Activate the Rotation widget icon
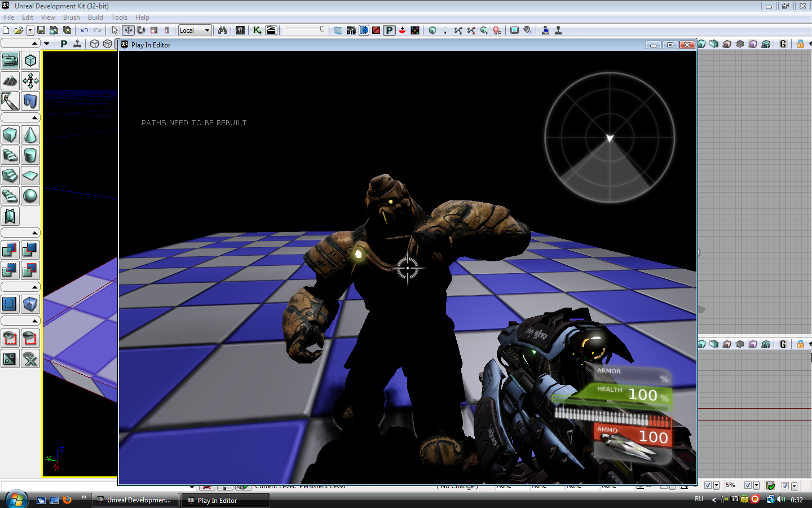Viewport: 812px width, 508px height. (x=141, y=30)
